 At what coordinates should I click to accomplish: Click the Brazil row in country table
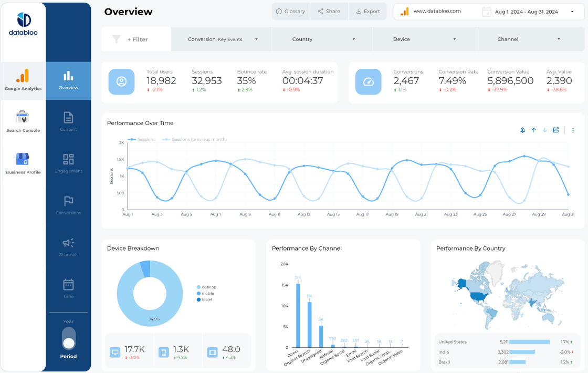[x=506, y=362]
